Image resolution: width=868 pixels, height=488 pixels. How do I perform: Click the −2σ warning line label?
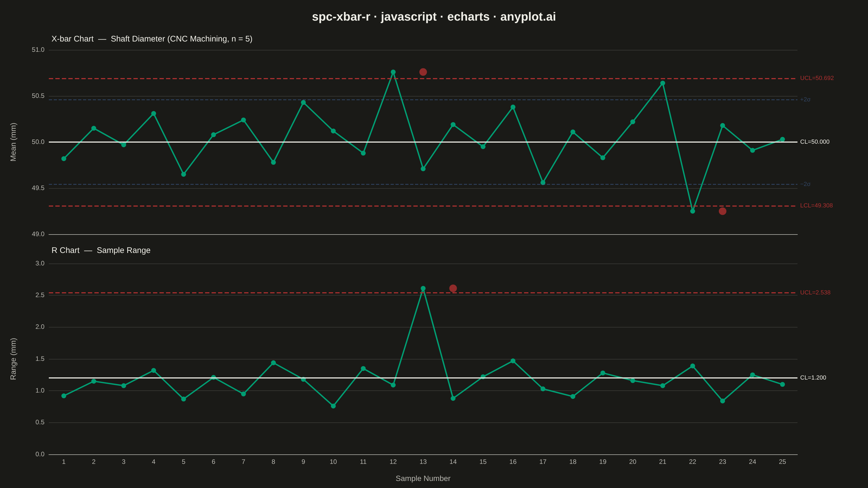(805, 184)
